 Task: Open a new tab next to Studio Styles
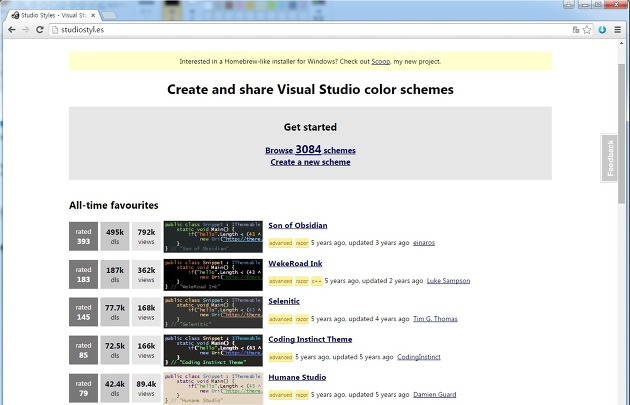[108, 16]
